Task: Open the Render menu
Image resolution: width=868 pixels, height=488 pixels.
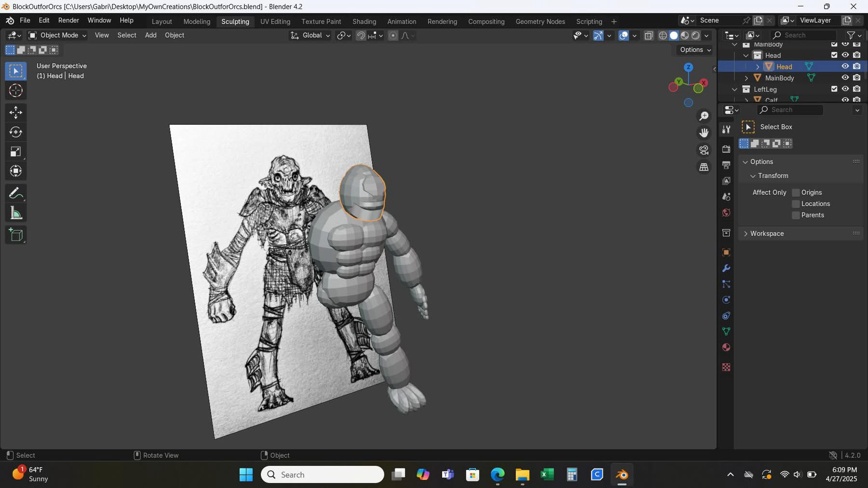Action: pyautogui.click(x=68, y=20)
